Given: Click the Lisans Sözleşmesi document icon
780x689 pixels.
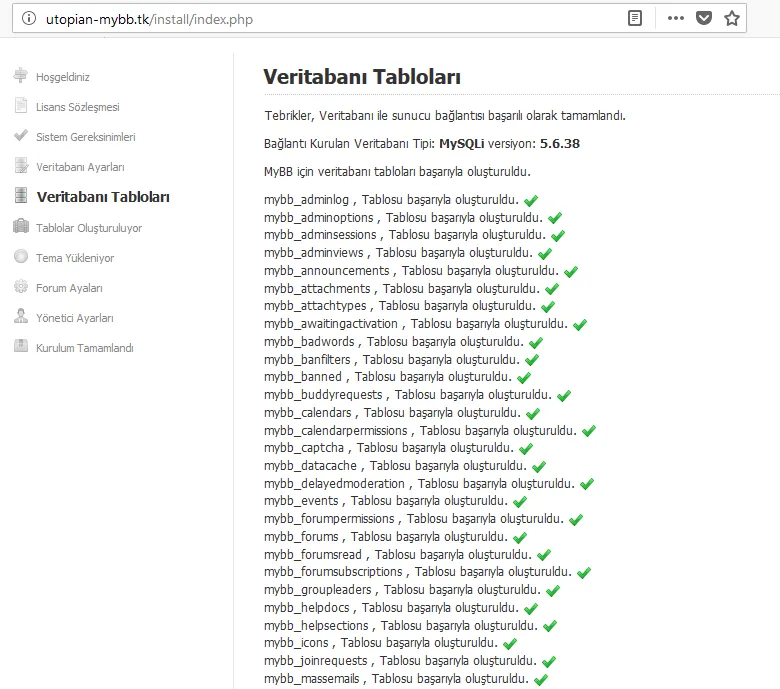Looking at the screenshot, I should pyautogui.click(x=21, y=105).
